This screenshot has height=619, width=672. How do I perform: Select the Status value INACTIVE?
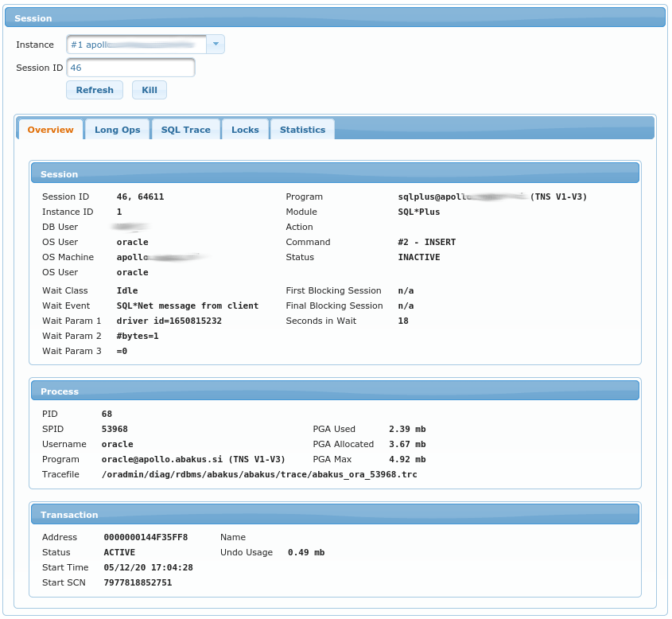(x=419, y=257)
